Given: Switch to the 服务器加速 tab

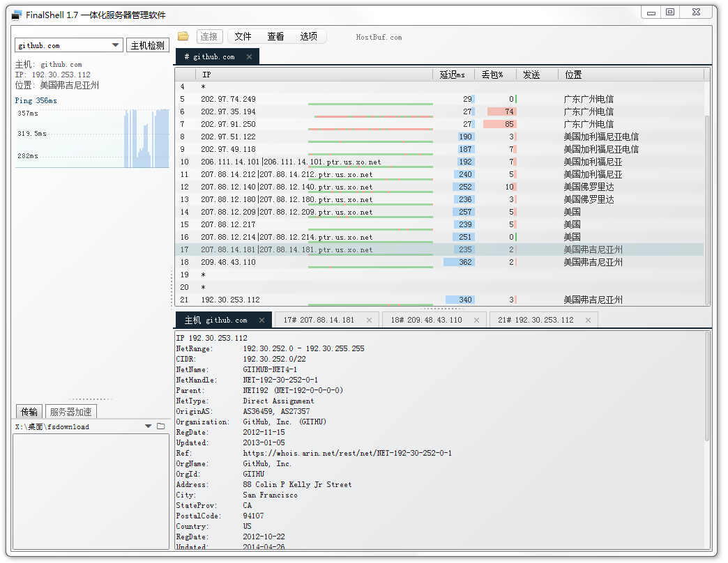Looking at the screenshot, I should tap(70, 412).
